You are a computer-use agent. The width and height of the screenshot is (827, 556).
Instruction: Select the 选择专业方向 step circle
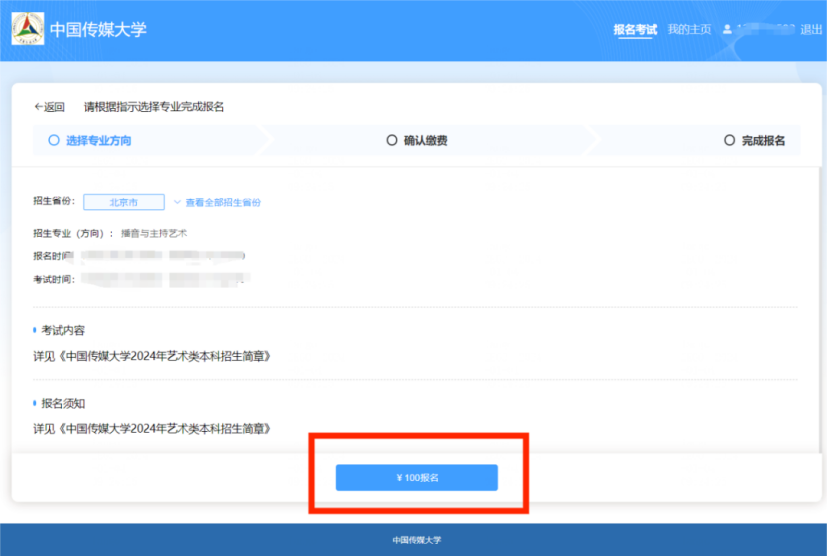[x=54, y=141]
